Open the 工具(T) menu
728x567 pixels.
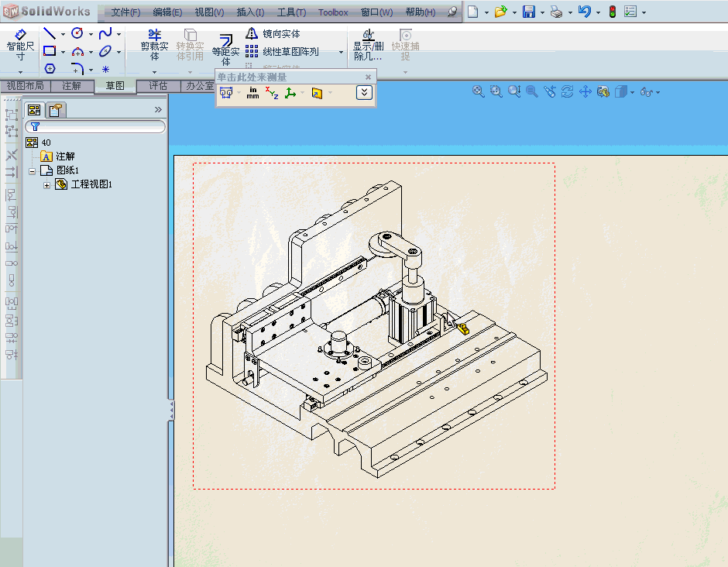coord(291,12)
